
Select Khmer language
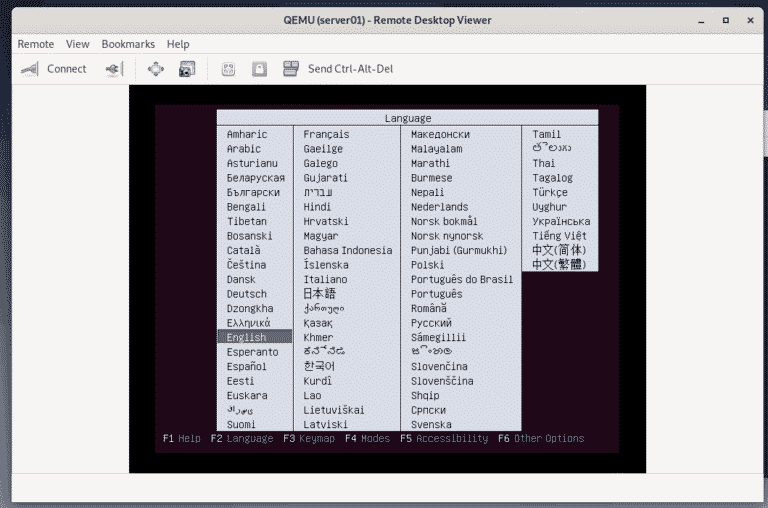(x=318, y=337)
